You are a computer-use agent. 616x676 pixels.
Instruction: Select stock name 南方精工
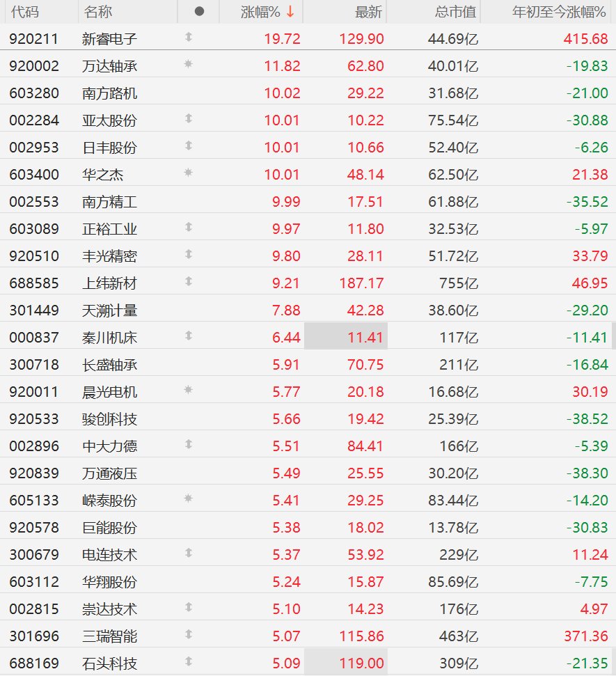click(109, 202)
